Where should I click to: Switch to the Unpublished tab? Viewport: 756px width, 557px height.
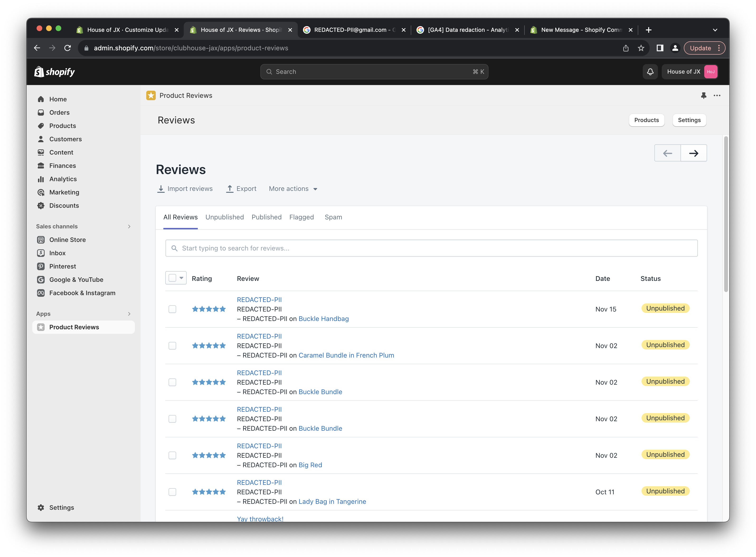[224, 217]
